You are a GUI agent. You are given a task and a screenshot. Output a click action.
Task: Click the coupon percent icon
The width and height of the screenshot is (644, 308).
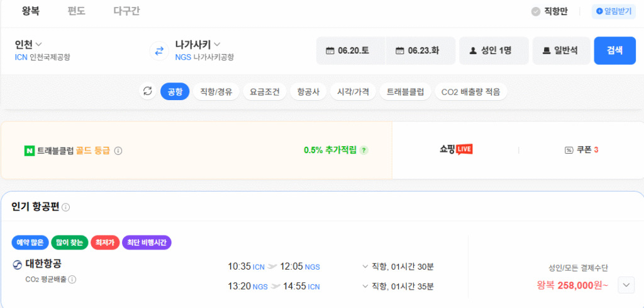569,151
